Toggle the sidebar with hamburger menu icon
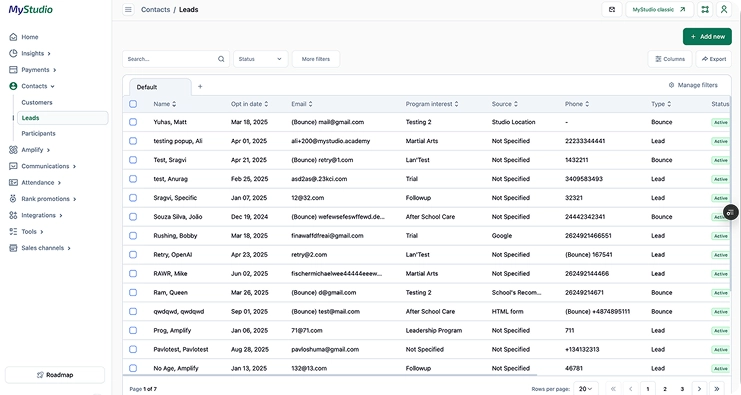 click(128, 9)
